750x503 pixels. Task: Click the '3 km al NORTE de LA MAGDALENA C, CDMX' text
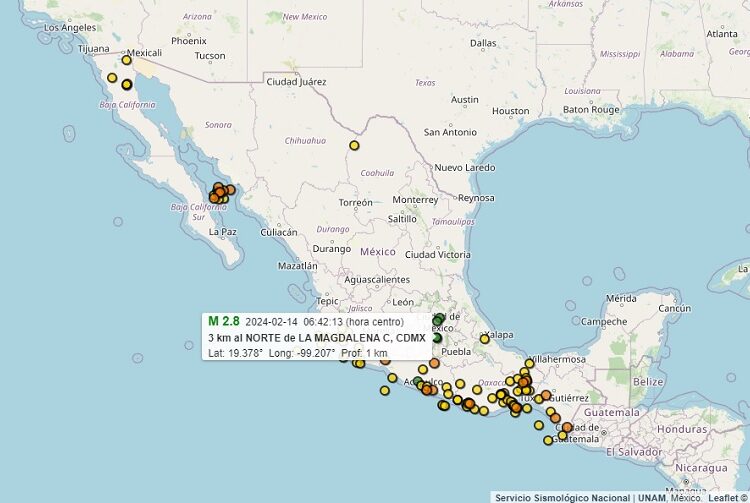pos(317,338)
